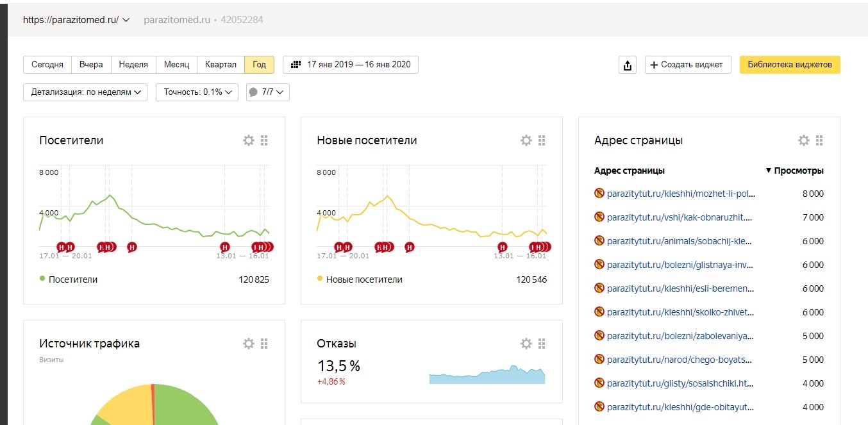
Task: Click the Отказы widget grid handle
Action: click(x=542, y=344)
